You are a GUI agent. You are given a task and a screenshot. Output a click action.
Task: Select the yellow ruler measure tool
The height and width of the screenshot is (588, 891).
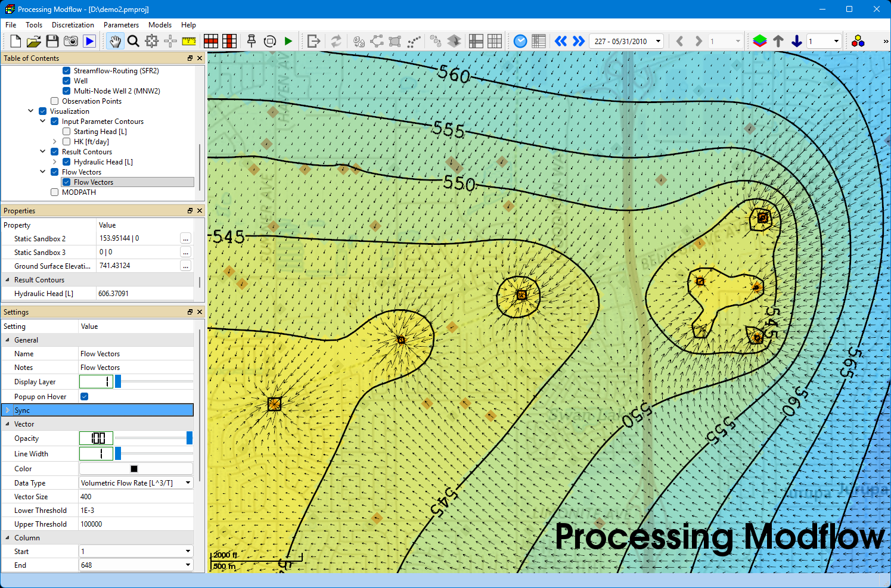point(189,41)
